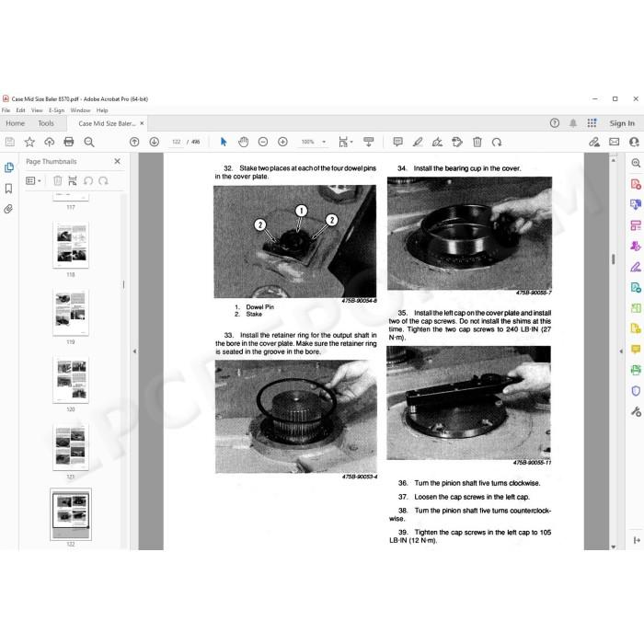
Task: Open the Window menu
Action: coord(80,110)
